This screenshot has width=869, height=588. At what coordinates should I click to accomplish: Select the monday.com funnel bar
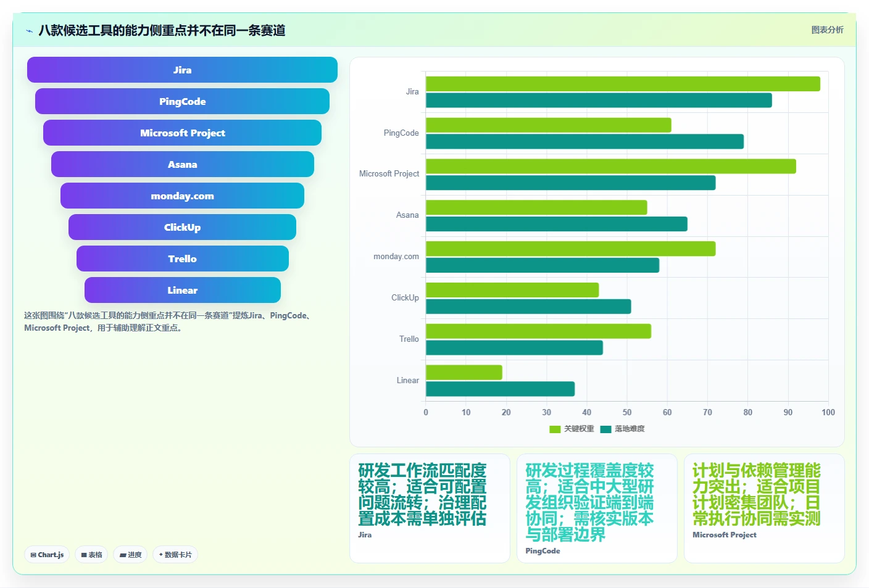click(x=182, y=196)
